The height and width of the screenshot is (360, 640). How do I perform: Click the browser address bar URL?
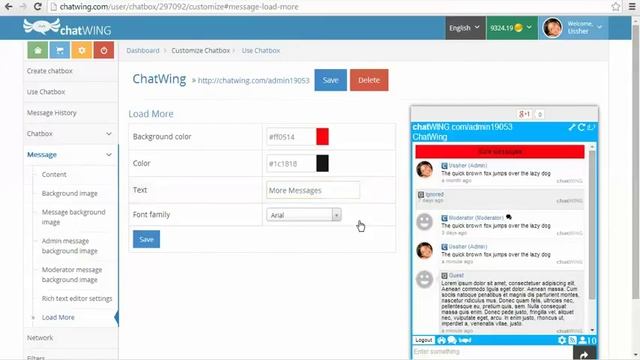(x=180, y=7)
